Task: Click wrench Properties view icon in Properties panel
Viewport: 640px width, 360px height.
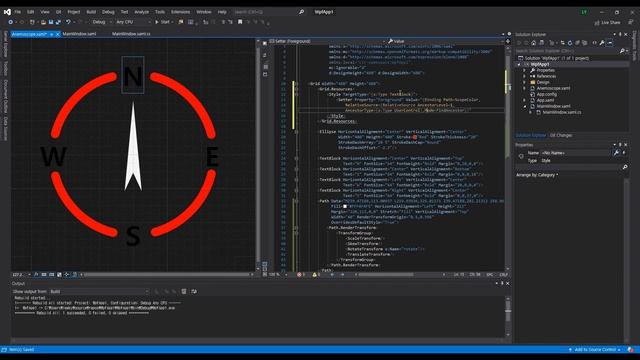Action: click(616, 153)
